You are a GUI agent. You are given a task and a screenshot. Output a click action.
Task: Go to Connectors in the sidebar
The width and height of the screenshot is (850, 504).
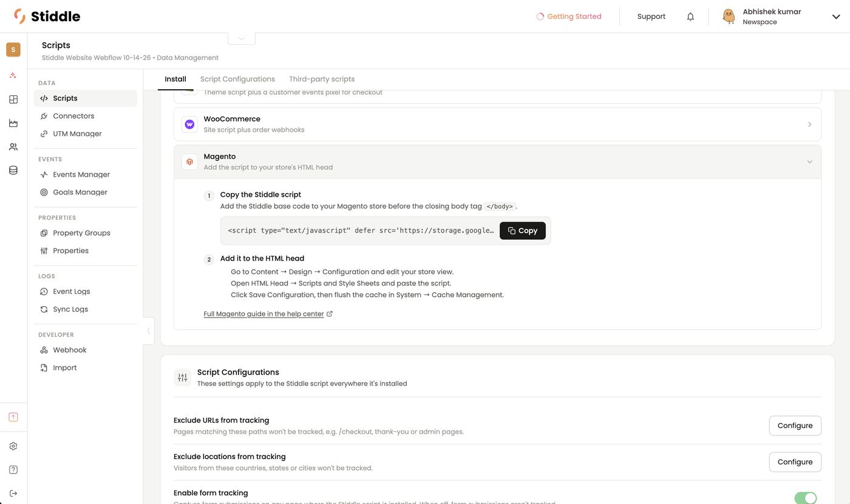pos(86,116)
